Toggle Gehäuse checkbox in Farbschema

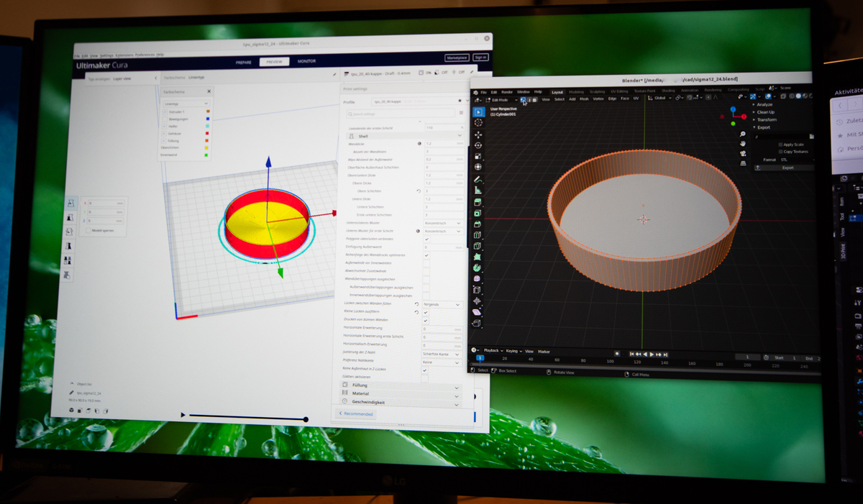(x=165, y=133)
